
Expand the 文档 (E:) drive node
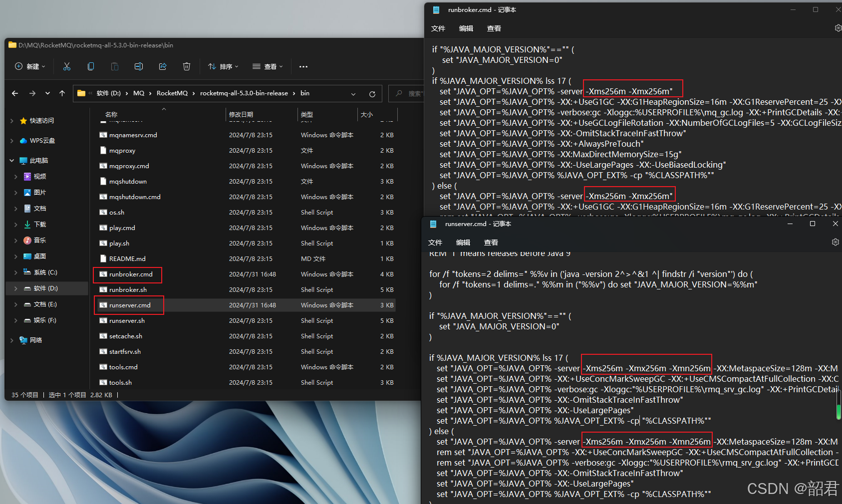point(16,304)
